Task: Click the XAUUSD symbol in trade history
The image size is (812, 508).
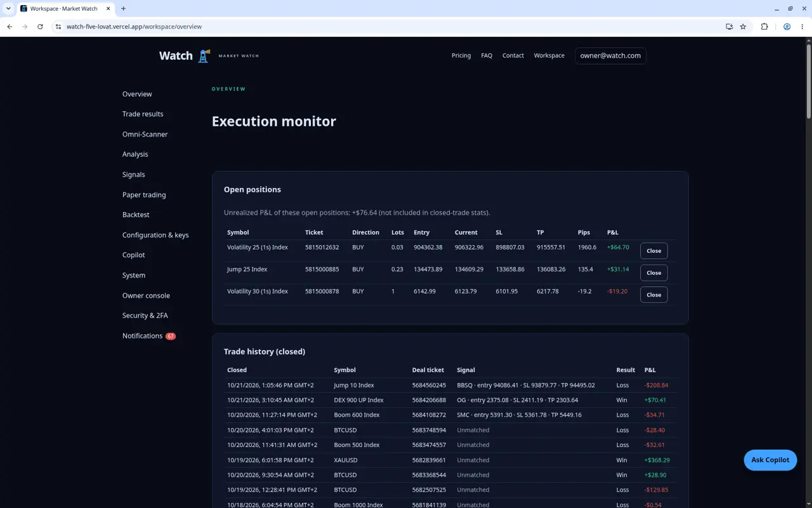Action: 346,460
